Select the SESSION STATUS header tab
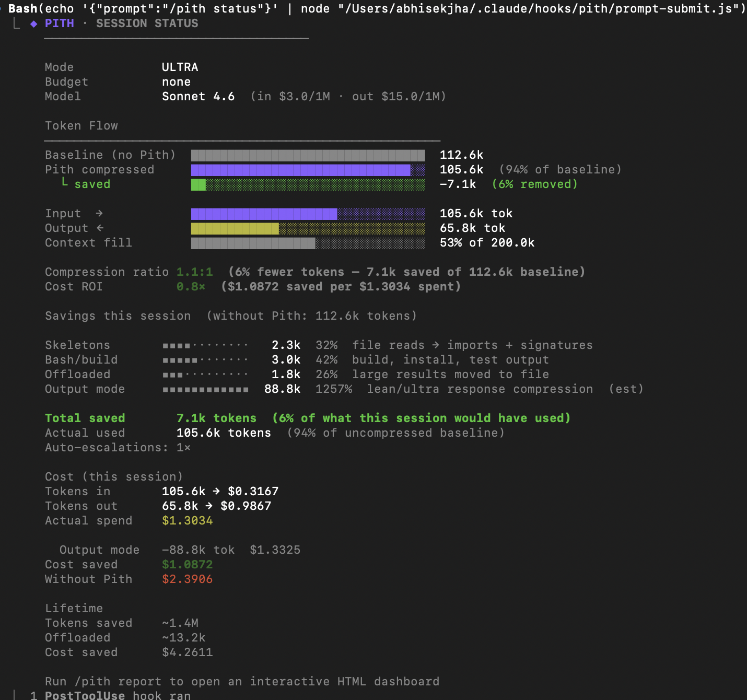Screen dimensions: 747x700 (147, 23)
